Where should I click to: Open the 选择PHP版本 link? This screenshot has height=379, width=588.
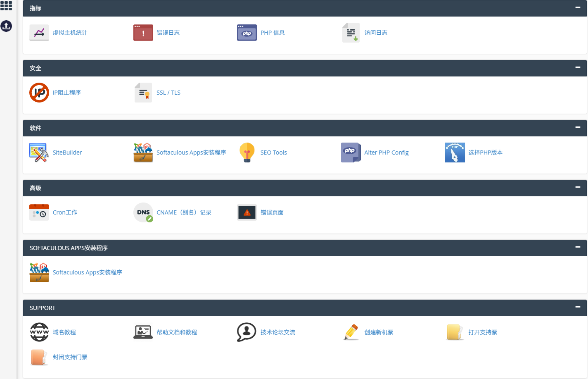coord(485,153)
